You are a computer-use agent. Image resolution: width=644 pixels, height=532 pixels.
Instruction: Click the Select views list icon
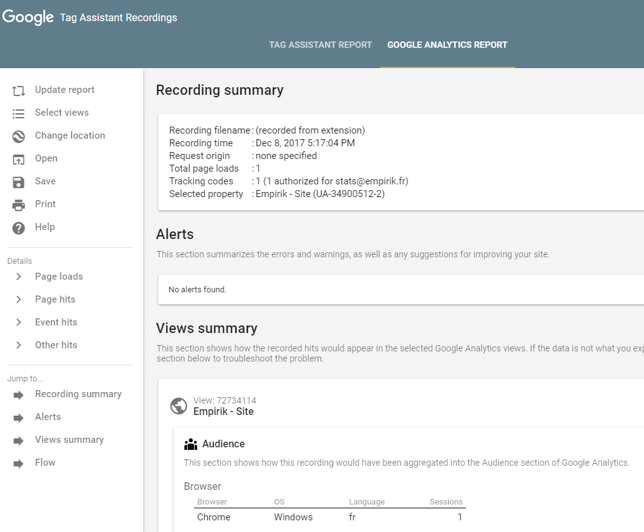18,114
